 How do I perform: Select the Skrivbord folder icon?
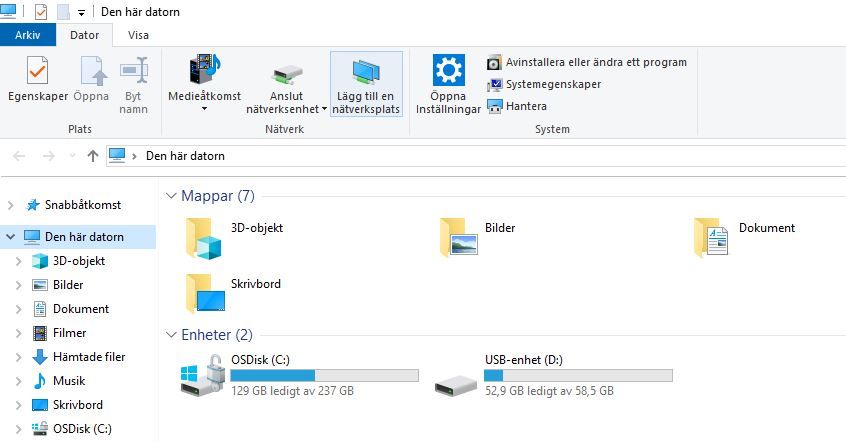click(x=204, y=293)
